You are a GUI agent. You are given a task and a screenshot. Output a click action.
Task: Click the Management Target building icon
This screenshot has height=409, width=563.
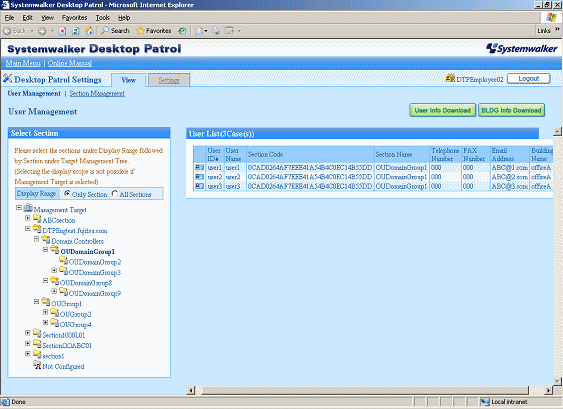coord(28,208)
